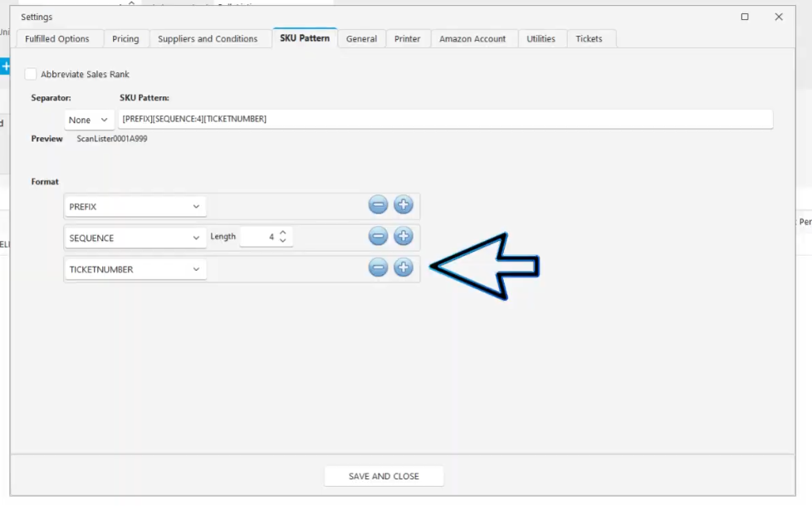Increase the sequence Length value
Viewport: 812px width, 506px height.
tap(283, 233)
